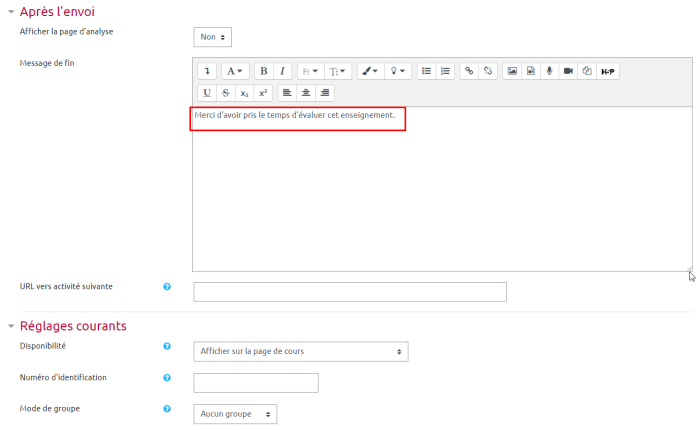Screen dimensions: 700x430
Task: Open the 'Afficher la page d'analyse' dropdown
Action: coord(212,37)
